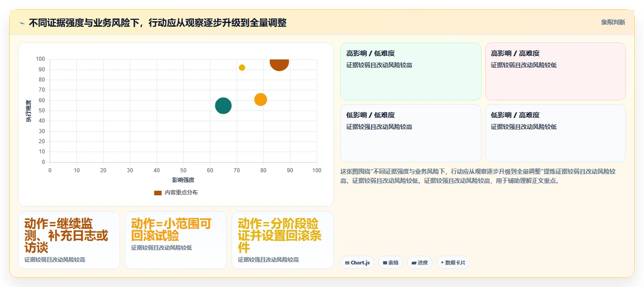Click the icon inside the 表格 chip
The image size is (644, 287).
[x=385, y=263]
